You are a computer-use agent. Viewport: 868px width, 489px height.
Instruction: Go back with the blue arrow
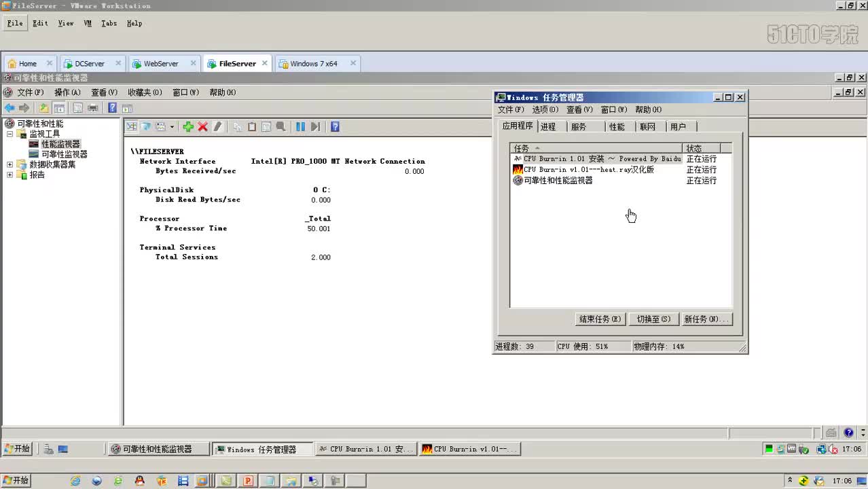point(10,108)
